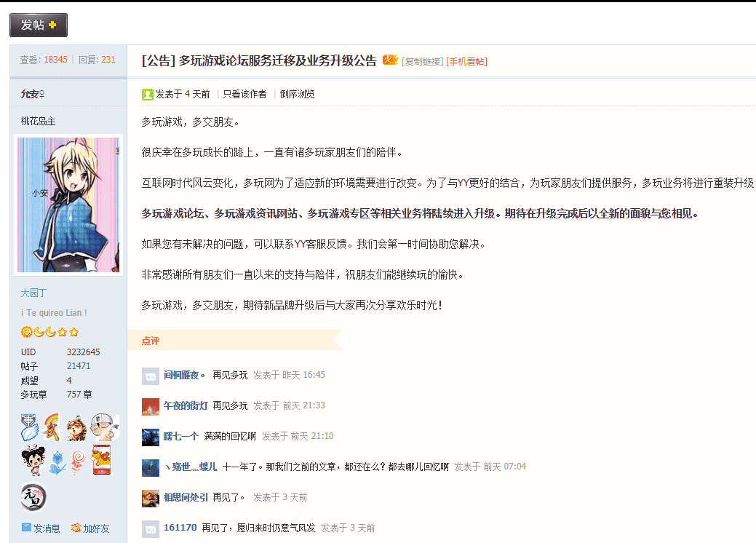Viewport: 756px width, 543px height.
Task: Click the rainbow sword medal badge
Action: pyautogui.click(x=52, y=426)
